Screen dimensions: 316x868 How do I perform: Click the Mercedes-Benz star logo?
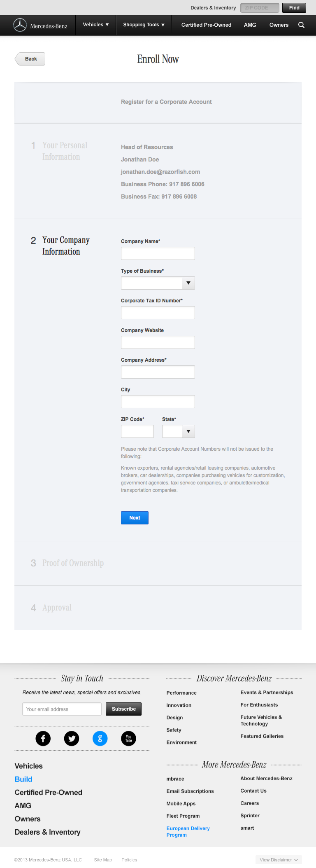coord(20,25)
